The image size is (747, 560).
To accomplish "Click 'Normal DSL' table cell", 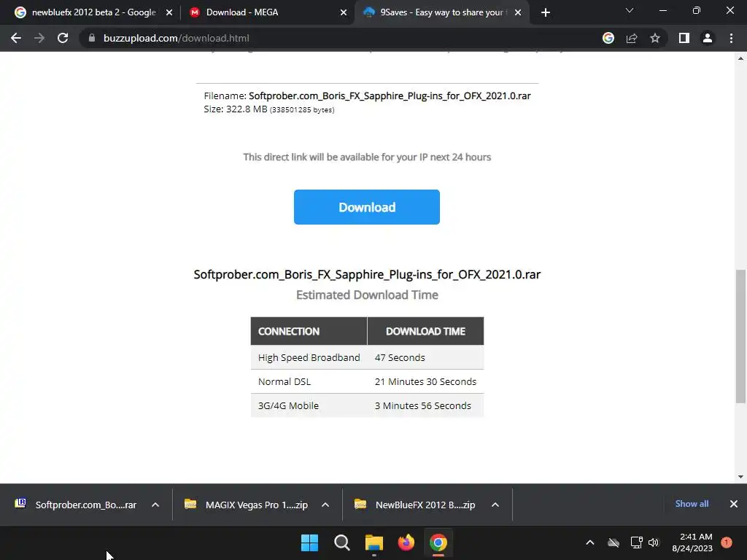I will 309,381.
